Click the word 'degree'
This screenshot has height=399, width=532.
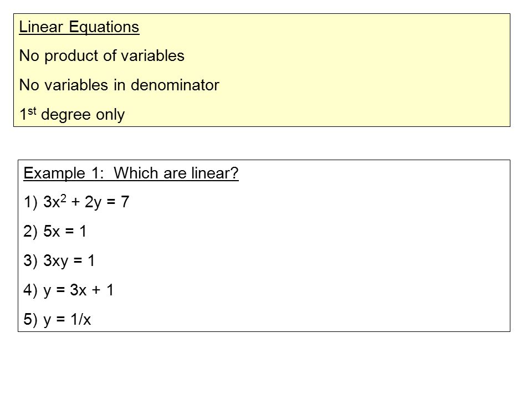(x=66, y=115)
